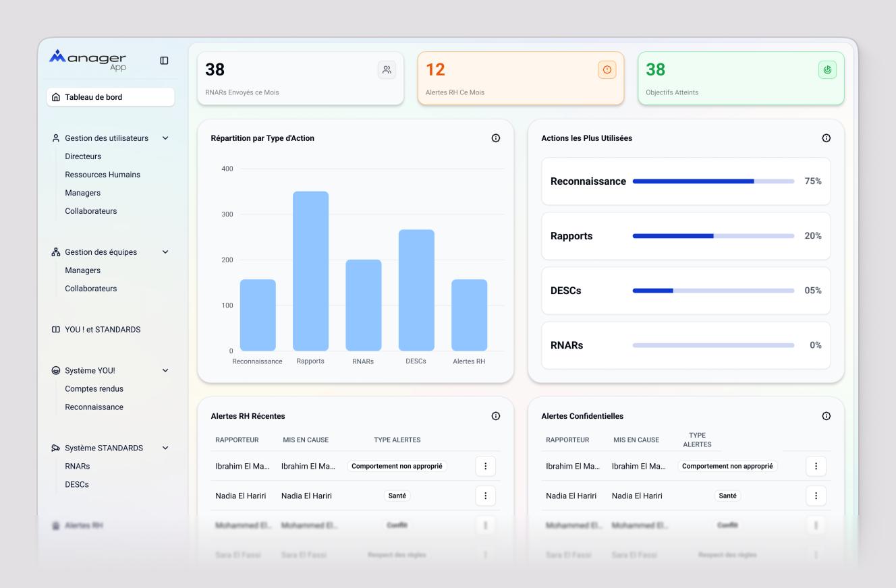Collapse Système STANDARDS chevron
The height and width of the screenshot is (588, 896).
(x=165, y=448)
